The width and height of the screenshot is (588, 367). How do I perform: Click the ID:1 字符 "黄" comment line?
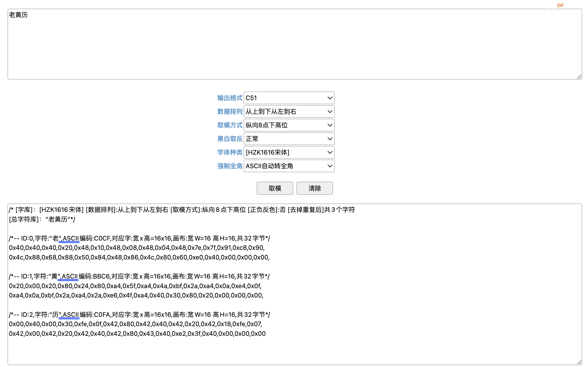pyautogui.click(x=139, y=276)
